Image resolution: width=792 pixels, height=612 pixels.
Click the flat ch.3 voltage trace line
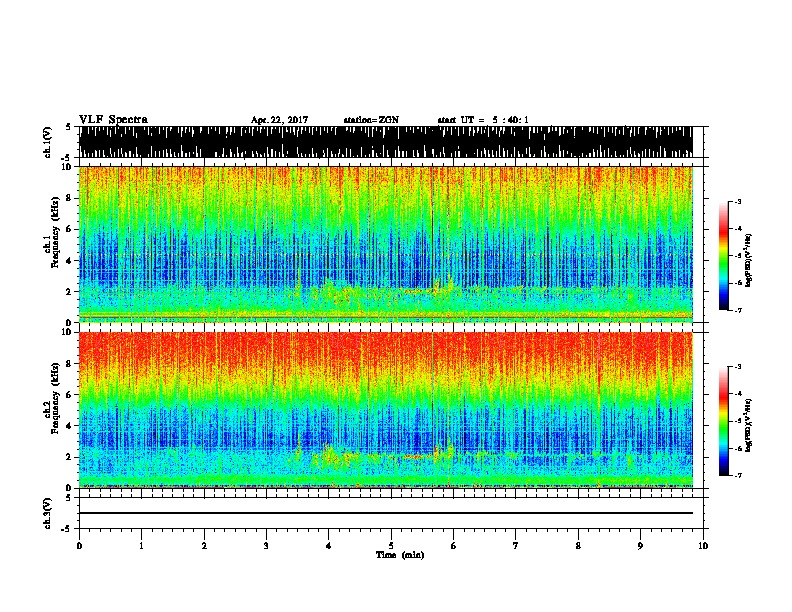click(x=386, y=513)
